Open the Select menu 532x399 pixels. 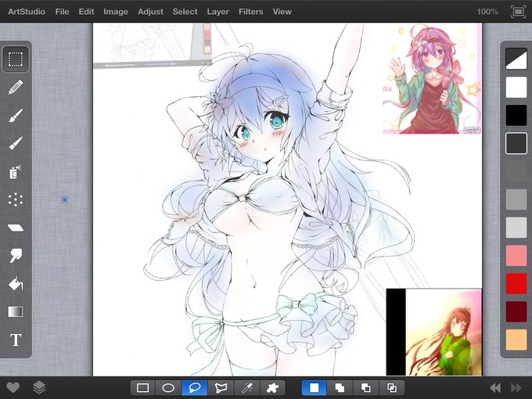(x=185, y=12)
